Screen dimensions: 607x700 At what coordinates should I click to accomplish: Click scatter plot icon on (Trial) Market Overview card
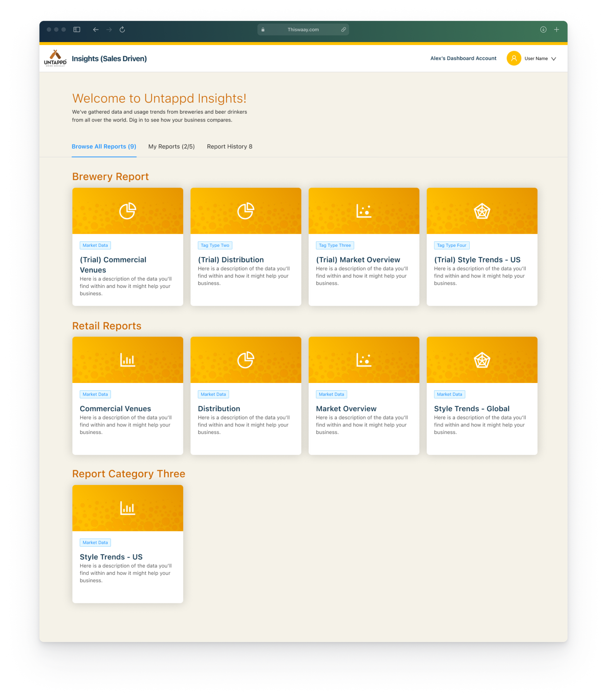click(x=364, y=211)
